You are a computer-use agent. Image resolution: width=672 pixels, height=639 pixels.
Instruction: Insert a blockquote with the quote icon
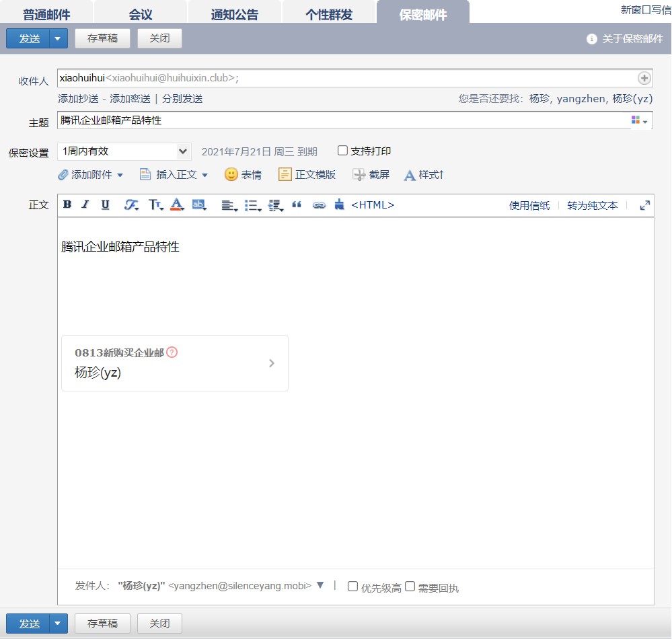pyautogui.click(x=297, y=205)
